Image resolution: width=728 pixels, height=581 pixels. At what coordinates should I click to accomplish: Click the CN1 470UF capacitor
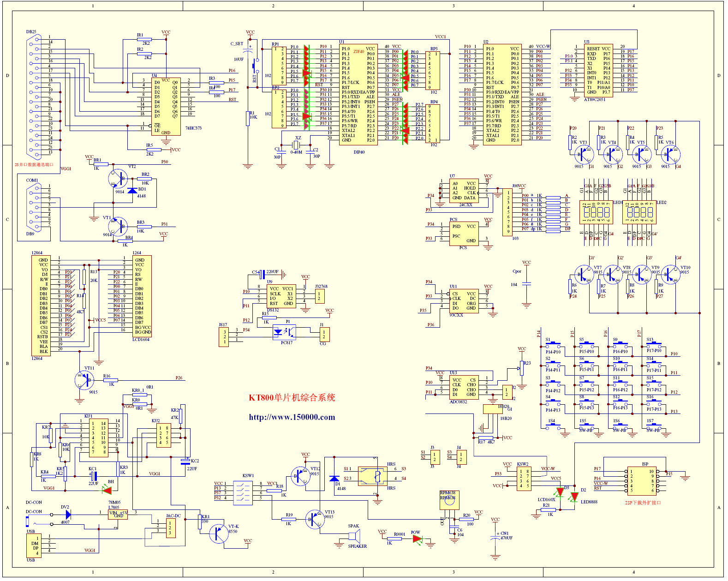coord(495,538)
